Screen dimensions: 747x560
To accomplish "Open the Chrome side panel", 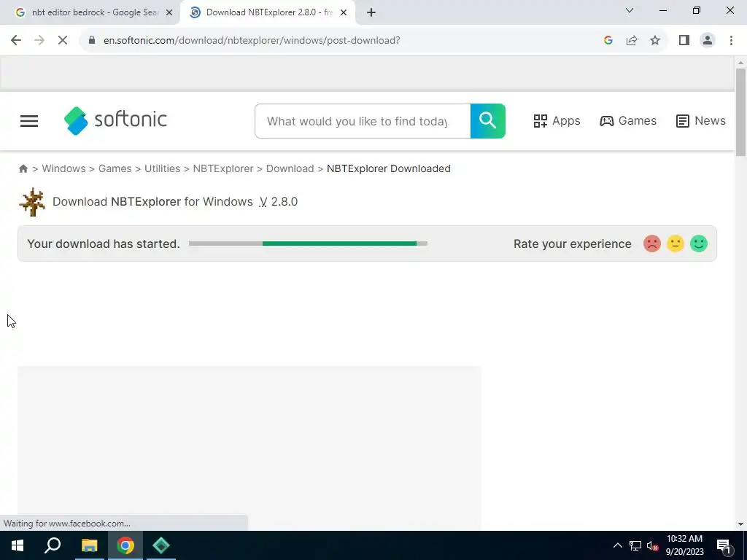I will 684,41.
